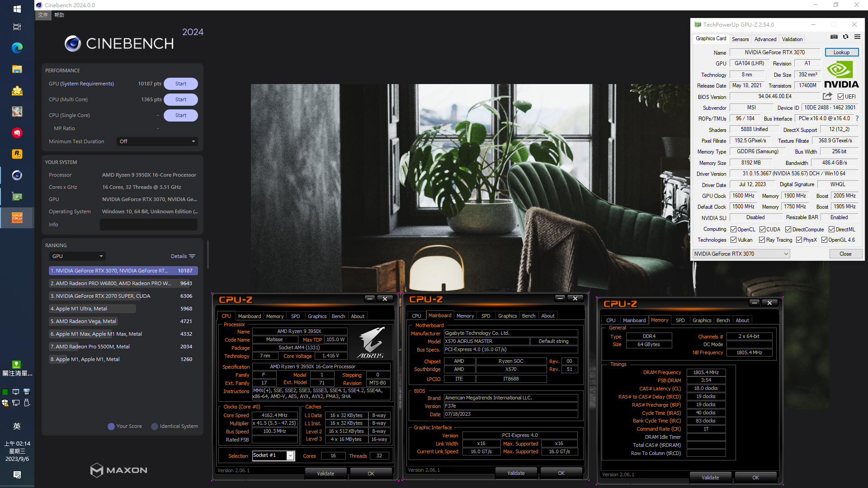Open Task View in the taskbar
This screenshot has width=868, height=488.
coord(17,27)
